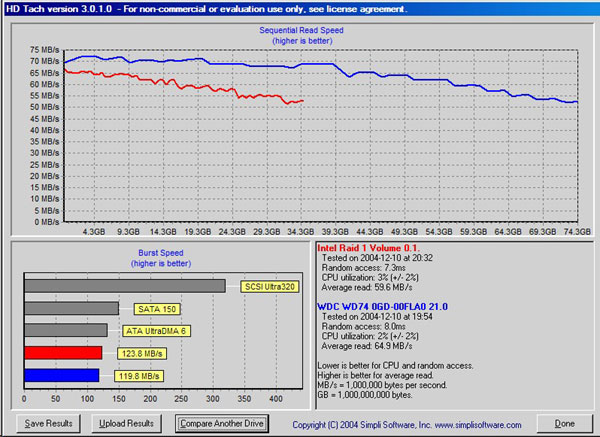The height and width of the screenshot is (437, 600).
Task: Select the Intel Raid 1 Volume 0.1 heading
Action: pyautogui.click(x=368, y=248)
